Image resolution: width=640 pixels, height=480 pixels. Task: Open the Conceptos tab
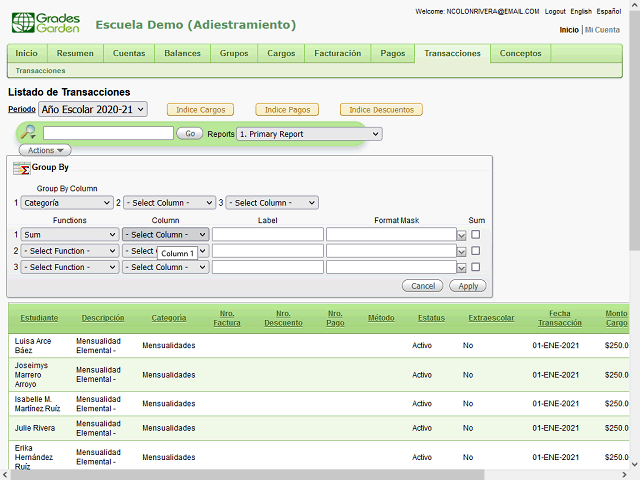[520, 53]
